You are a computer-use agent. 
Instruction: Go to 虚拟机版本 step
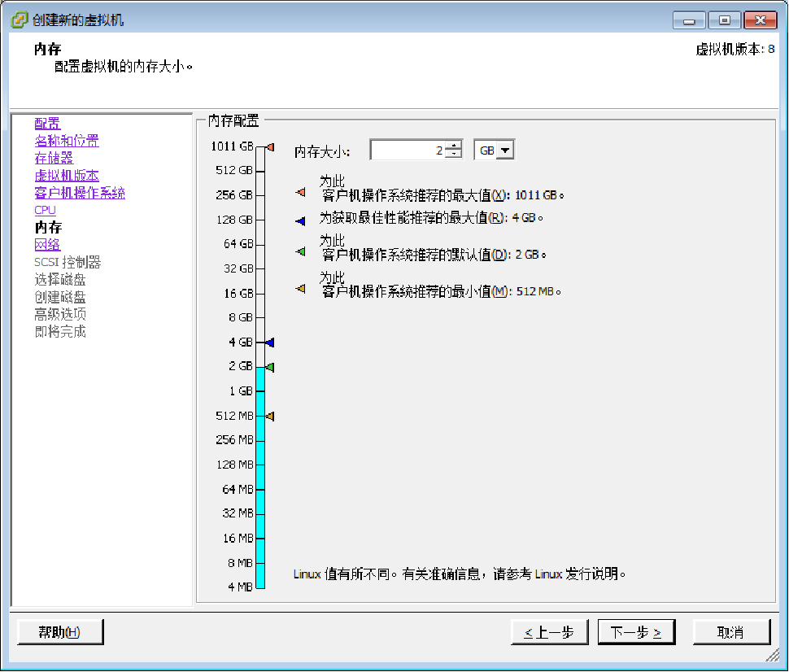click(67, 176)
